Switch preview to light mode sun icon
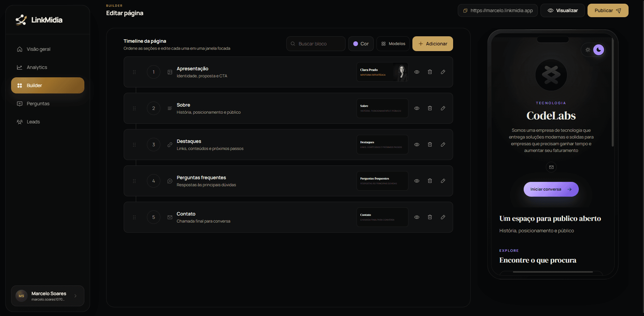Viewport: 644px width, 316px height. pyautogui.click(x=588, y=50)
